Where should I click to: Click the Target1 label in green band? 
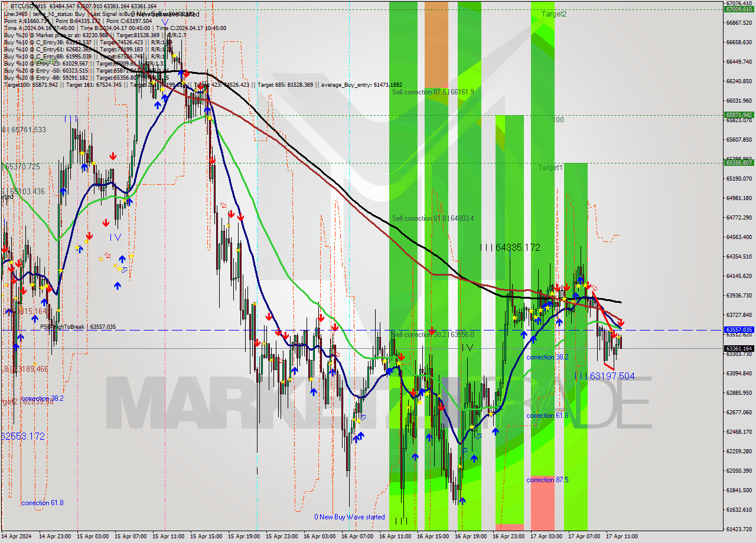pyautogui.click(x=550, y=168)
